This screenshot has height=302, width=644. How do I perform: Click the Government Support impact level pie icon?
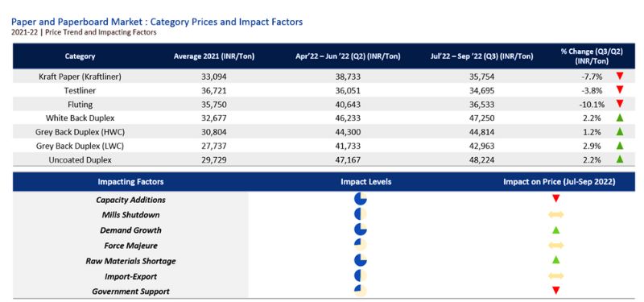(360, 291)
